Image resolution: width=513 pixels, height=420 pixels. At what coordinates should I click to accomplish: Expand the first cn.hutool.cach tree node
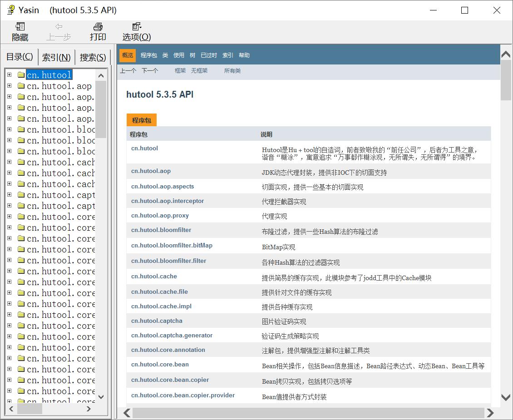coord(9,162)
